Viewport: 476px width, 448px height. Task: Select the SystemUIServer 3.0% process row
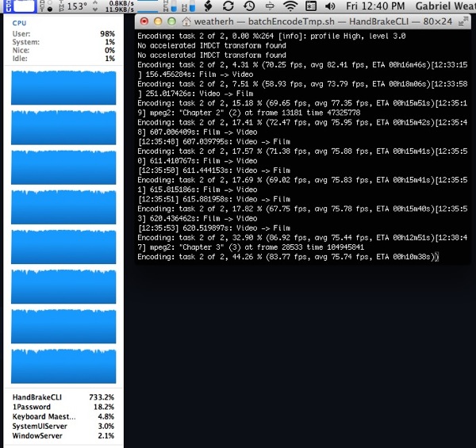pos(63,426)
